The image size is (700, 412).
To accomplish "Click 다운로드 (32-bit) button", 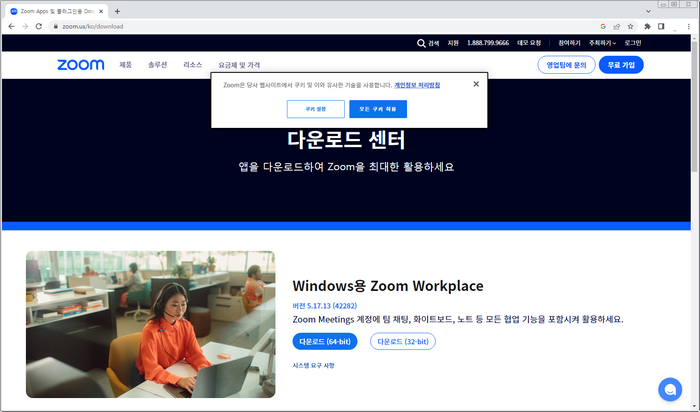I will (403, 341).
